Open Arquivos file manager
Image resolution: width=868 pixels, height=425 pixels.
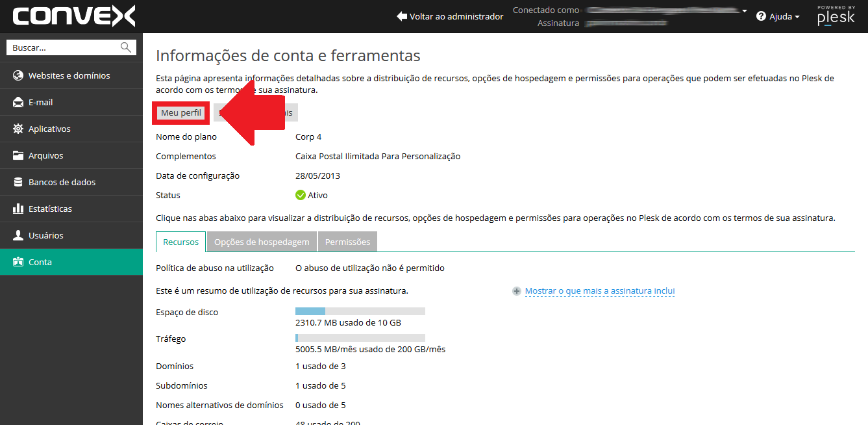[x=71, y=155]
